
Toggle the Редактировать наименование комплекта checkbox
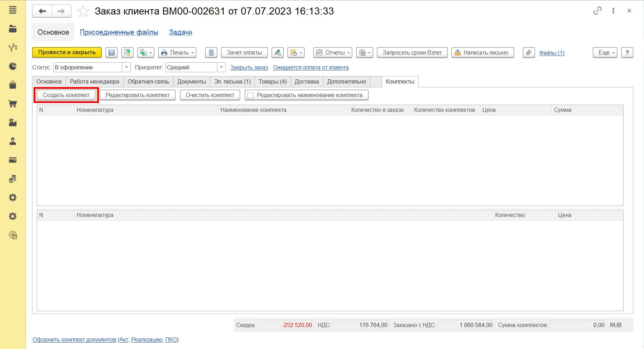coord(251,95)
